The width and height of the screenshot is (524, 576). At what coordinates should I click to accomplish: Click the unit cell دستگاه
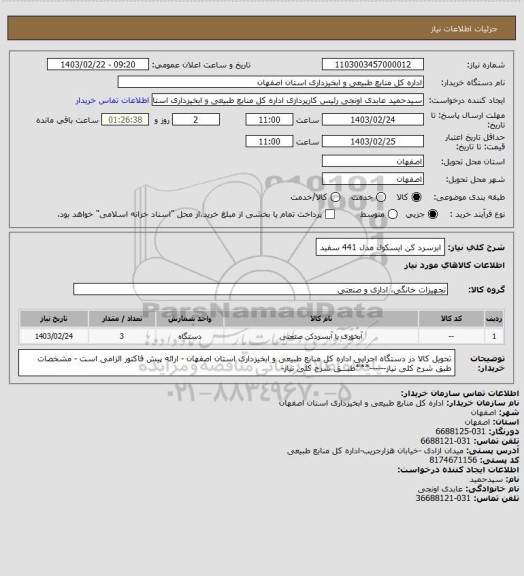click(x=190, y=336)
